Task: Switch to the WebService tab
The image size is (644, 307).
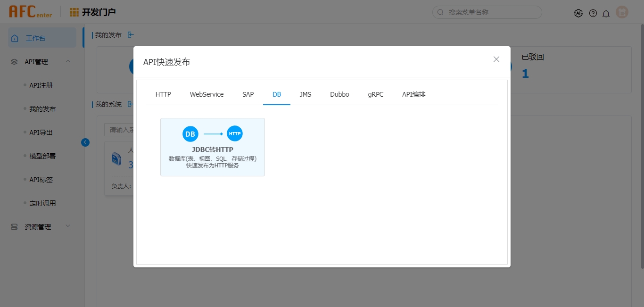Action: pos(206,94)
